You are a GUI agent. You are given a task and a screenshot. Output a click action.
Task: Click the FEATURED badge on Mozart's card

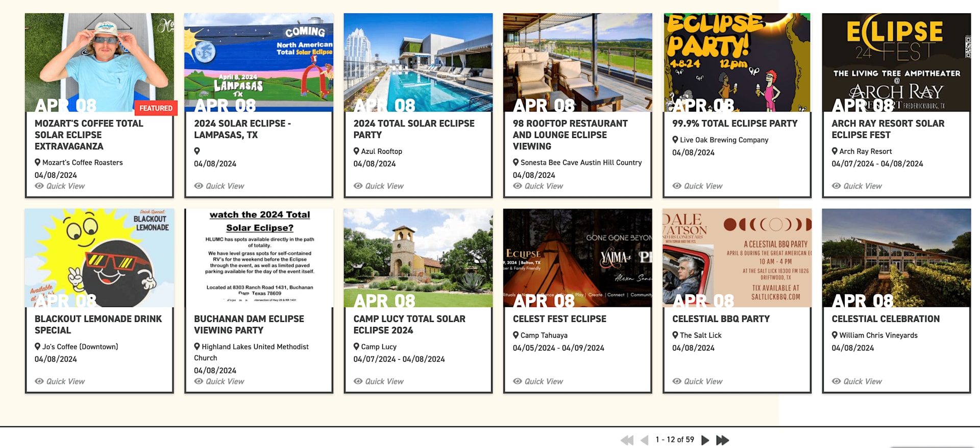(156, 108)
